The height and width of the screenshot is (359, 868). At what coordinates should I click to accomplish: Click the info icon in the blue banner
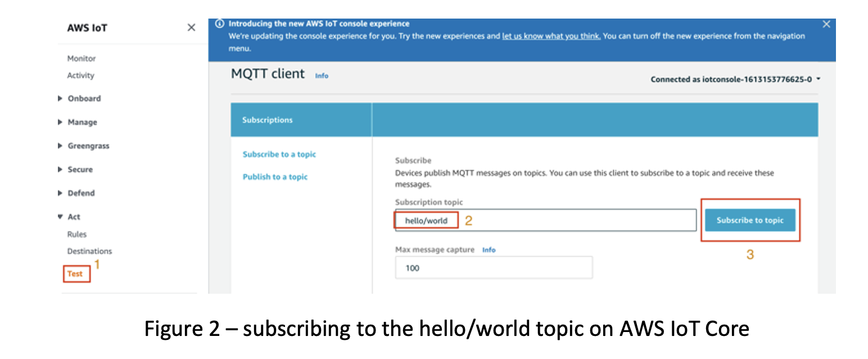[220, 24]
